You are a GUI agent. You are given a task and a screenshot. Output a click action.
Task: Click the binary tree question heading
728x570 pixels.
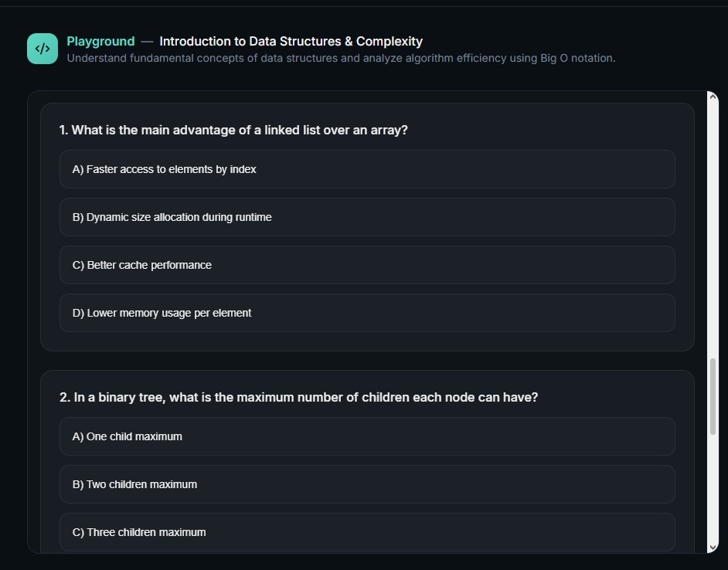click(298, 398)
